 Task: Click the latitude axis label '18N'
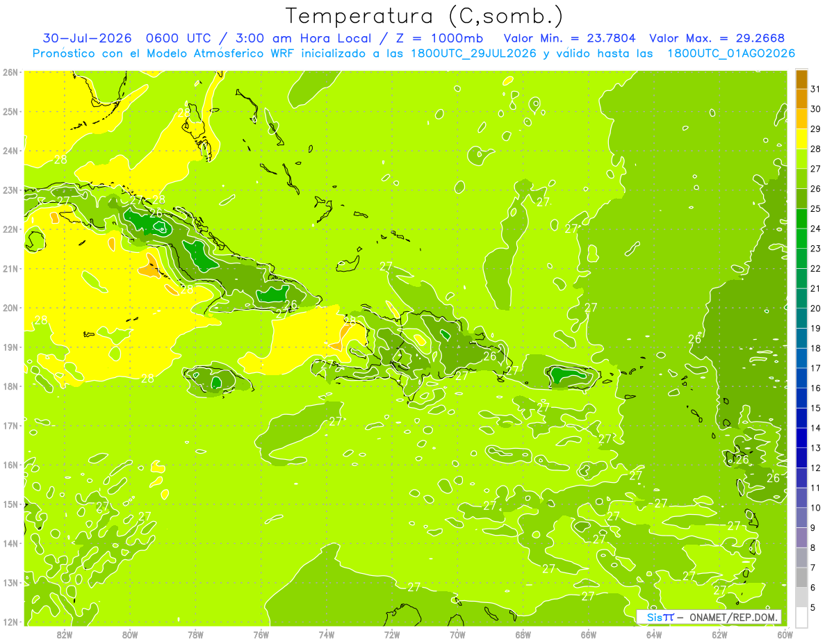click(10, 386)
